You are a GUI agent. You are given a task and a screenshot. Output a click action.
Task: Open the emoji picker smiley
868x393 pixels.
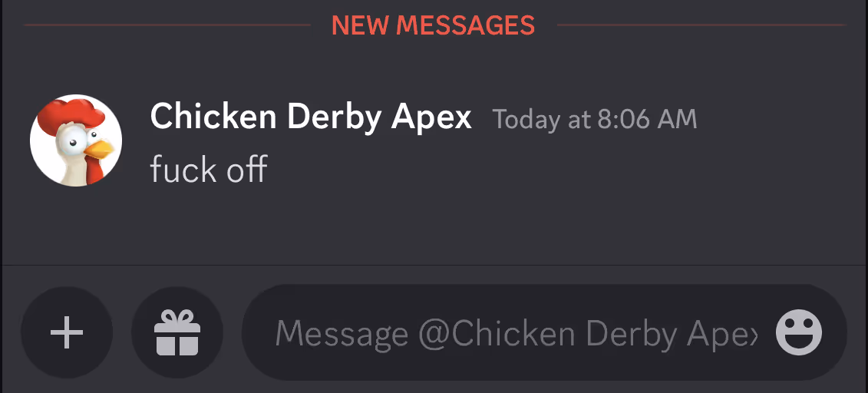pos(799,332)
